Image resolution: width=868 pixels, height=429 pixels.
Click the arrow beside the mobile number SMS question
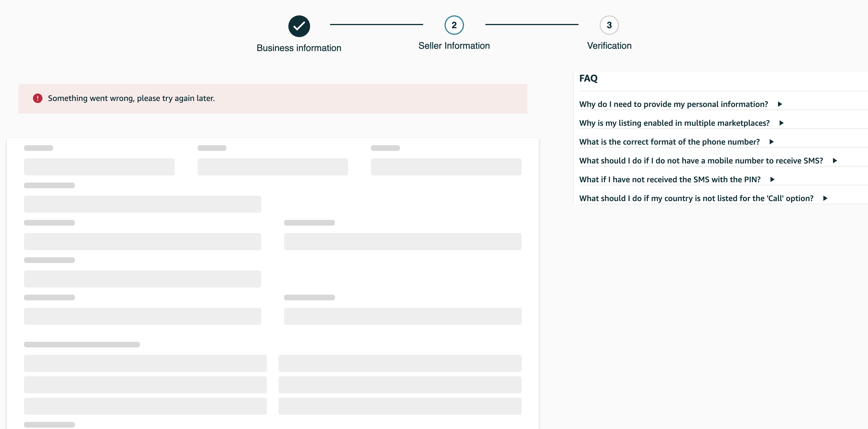[835, 161]
